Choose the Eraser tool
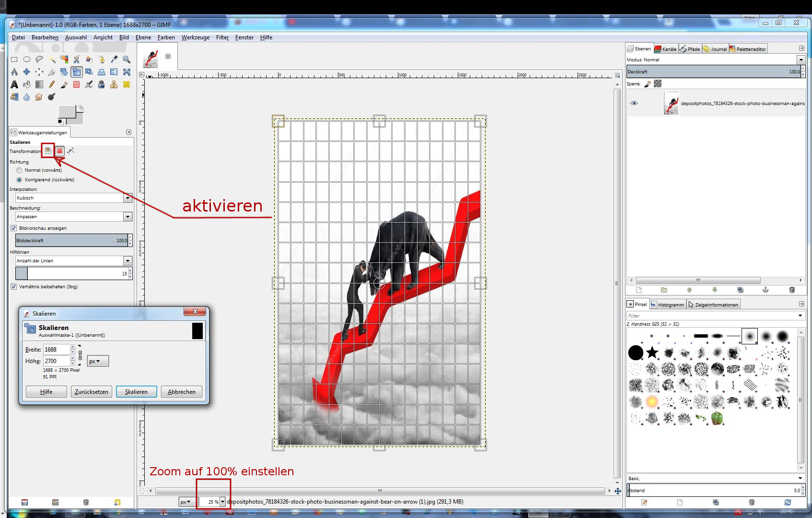812x518 pixels. point(77,84)
